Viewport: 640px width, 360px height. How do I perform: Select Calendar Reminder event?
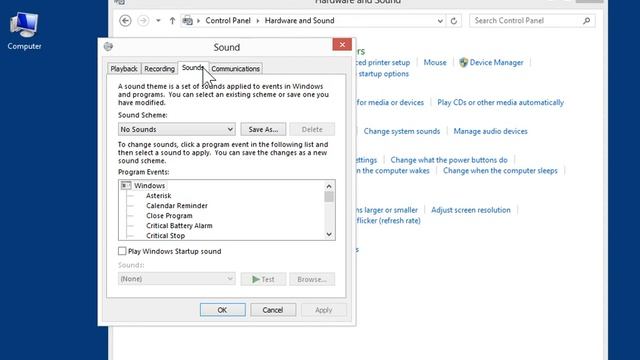(x=177, y=206)
